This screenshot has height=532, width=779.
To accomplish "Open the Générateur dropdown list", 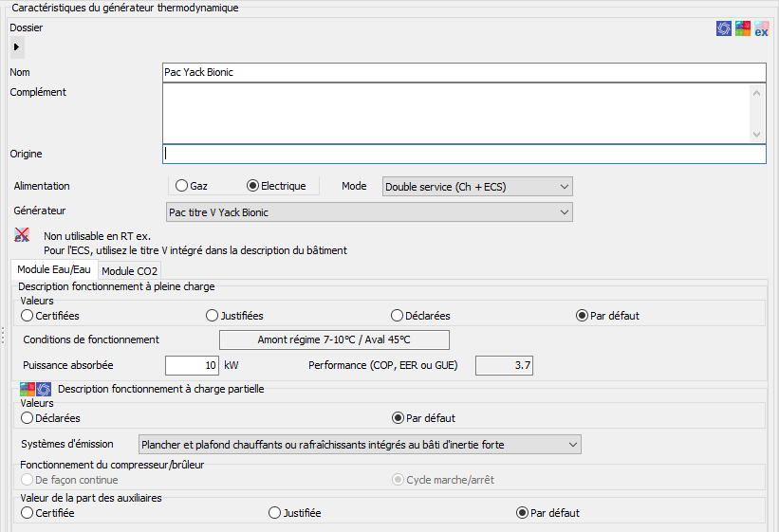I will (369, 212).
